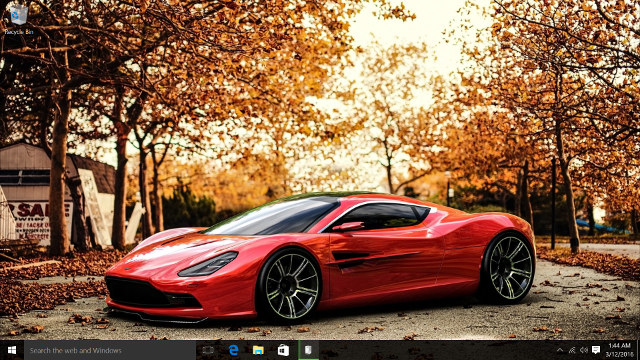The image size is (640, 360).
Task: Open Task View from the taskbar
Action: (208, 350)
